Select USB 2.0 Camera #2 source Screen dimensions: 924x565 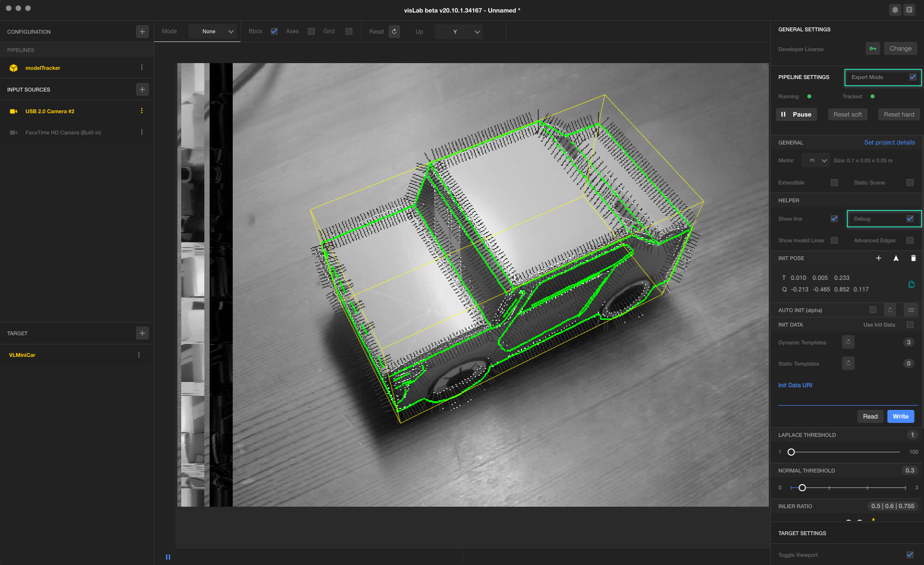click(50, 111)
